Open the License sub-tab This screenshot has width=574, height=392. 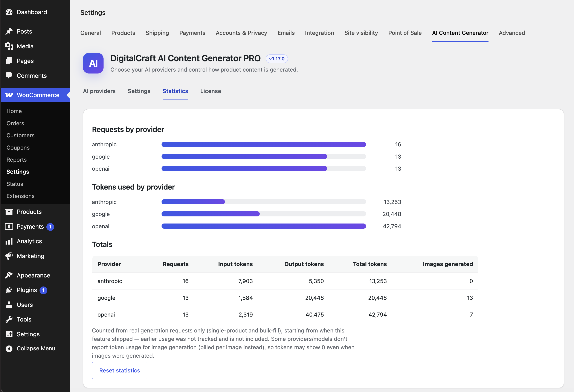click(x=211, y=91)
